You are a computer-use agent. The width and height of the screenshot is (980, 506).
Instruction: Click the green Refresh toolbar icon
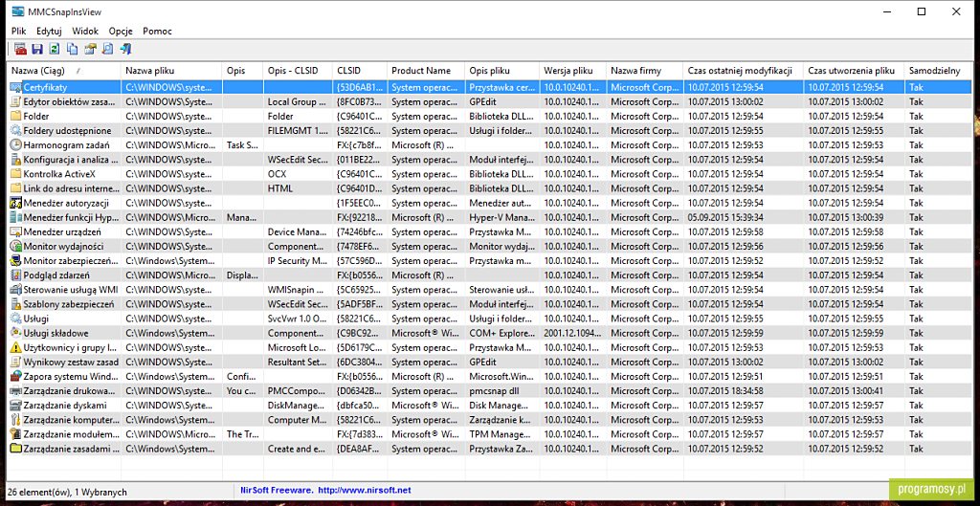(x=55, y=50)
